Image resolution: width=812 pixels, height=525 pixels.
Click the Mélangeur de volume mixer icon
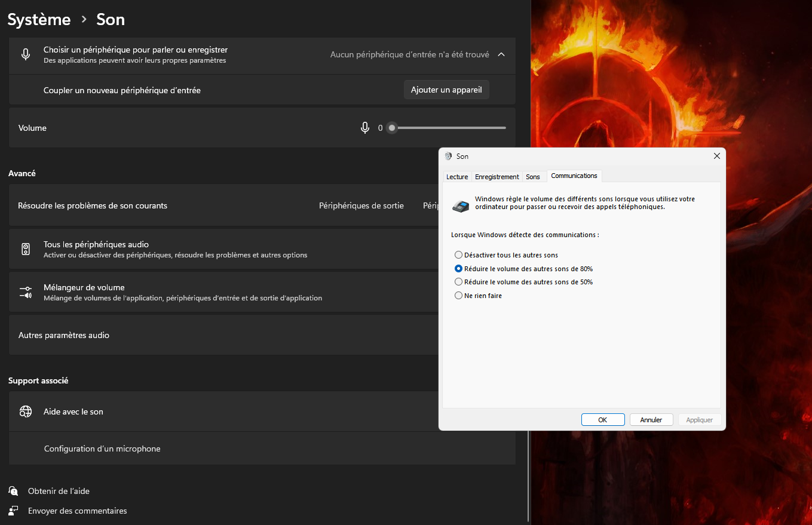pos(26,292)
